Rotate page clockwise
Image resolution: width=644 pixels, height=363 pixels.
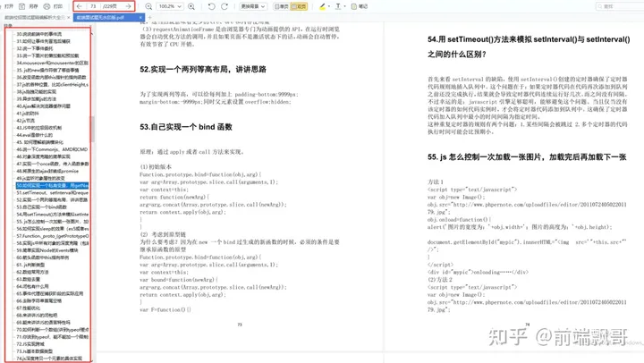pos(225,6)
